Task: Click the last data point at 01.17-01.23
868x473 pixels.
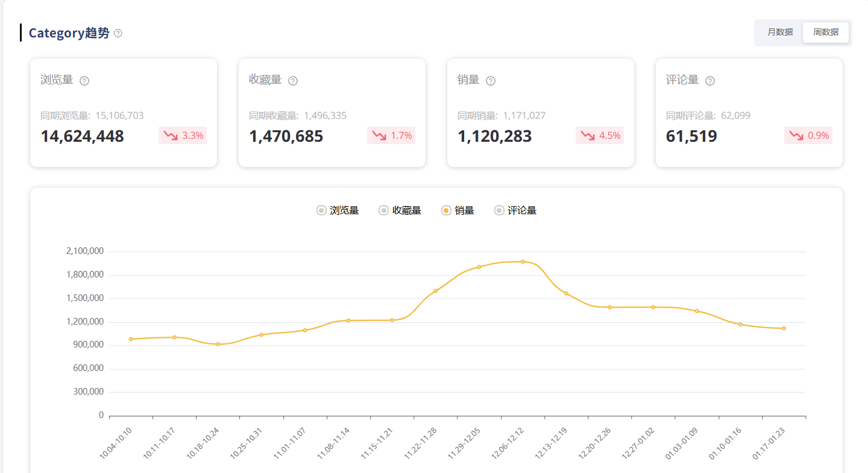Action: point(784,328)
